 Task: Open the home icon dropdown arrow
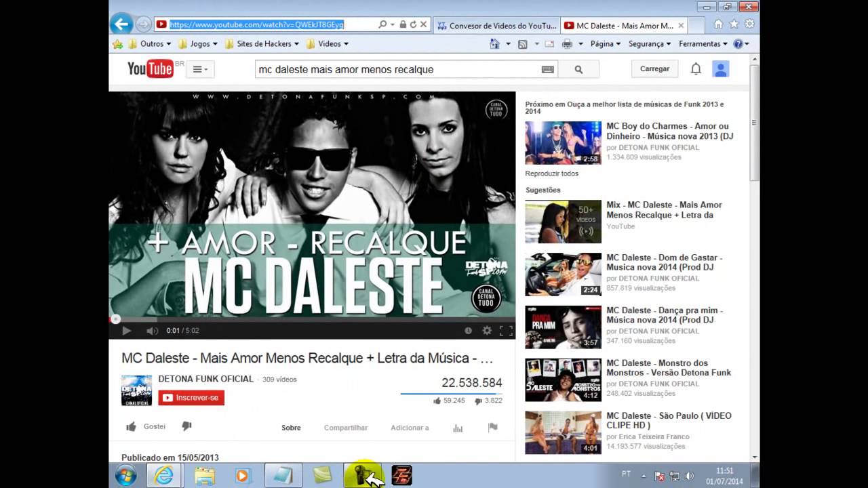pyautogui.click(x=508, y=44)
